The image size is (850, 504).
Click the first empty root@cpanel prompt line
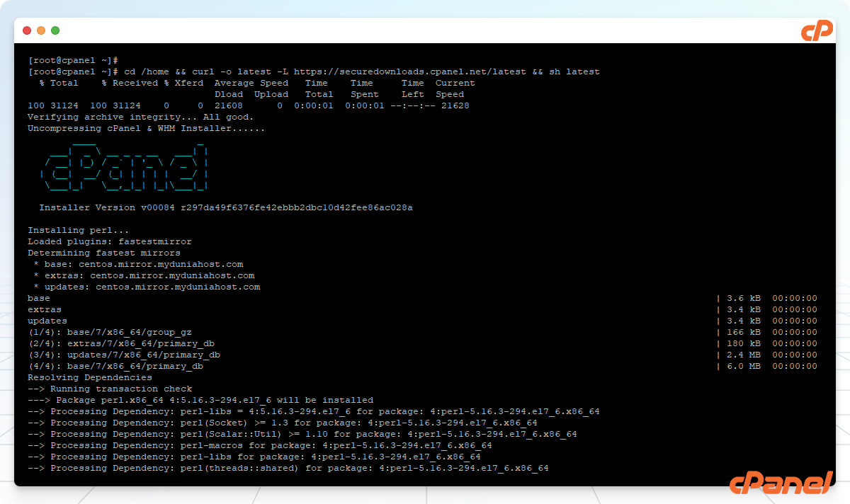coord(72,60)
